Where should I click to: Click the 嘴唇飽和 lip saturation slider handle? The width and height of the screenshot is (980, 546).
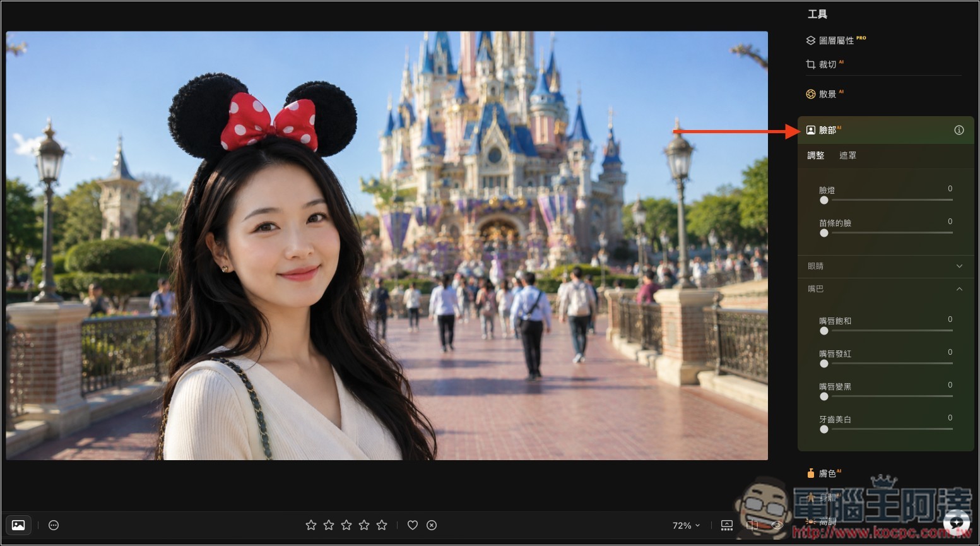[x=824, y=331]
